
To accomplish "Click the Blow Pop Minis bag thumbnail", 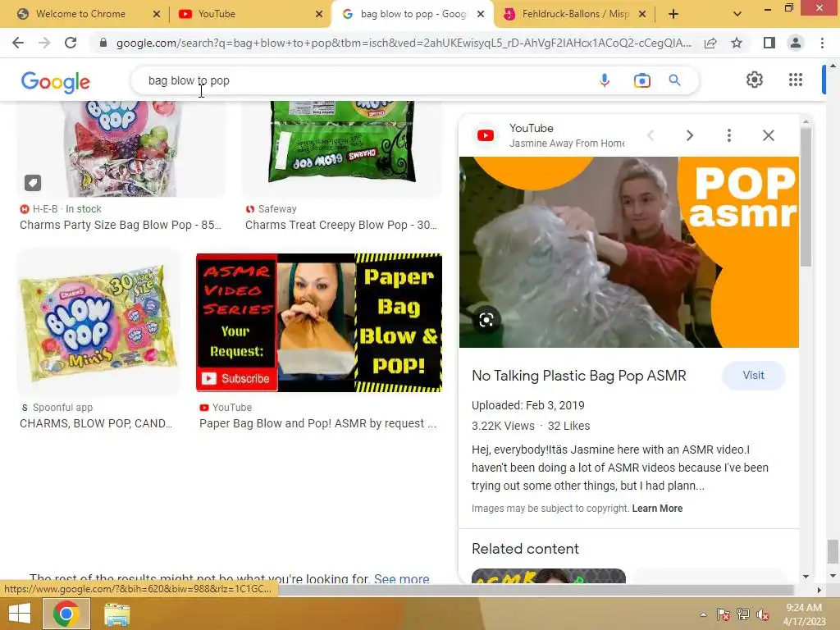I will tap(98, 322).
